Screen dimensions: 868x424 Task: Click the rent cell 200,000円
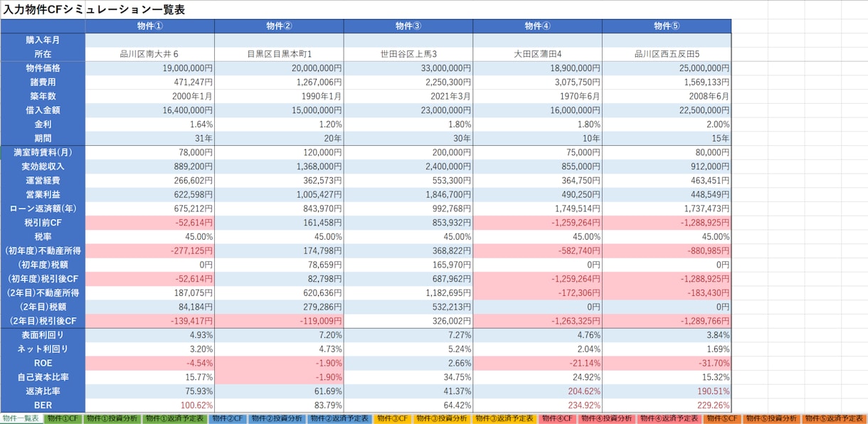pos(408,152)
